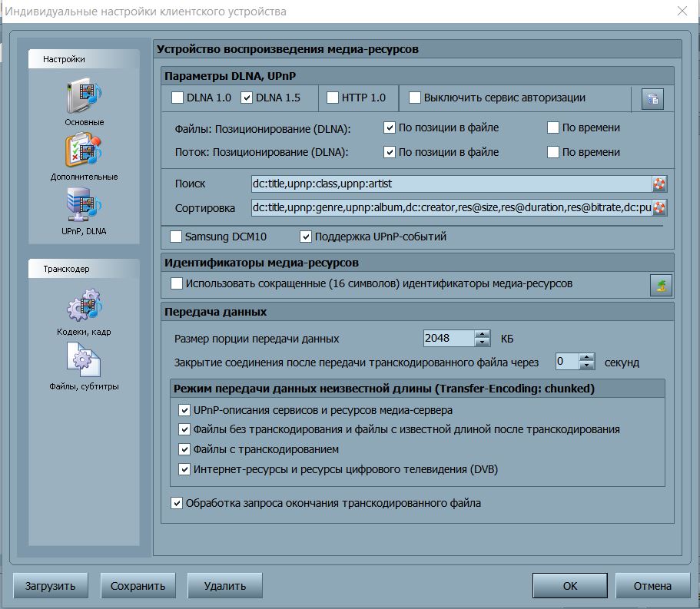Enable Samsung DCM10 option
This screenshot has height=609, width=700.
coord(177,237)
